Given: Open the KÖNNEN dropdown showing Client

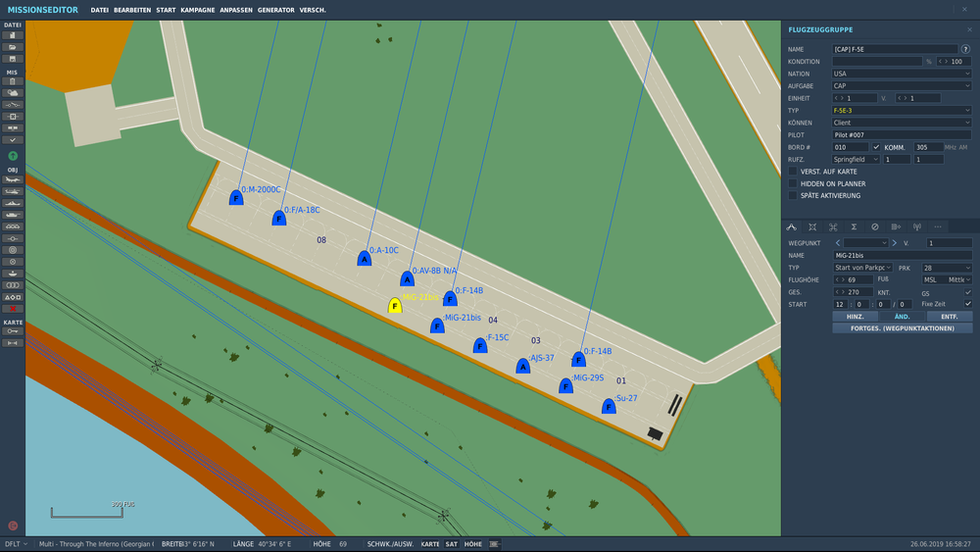Looking at the screenshot, I should coord(902,123).
